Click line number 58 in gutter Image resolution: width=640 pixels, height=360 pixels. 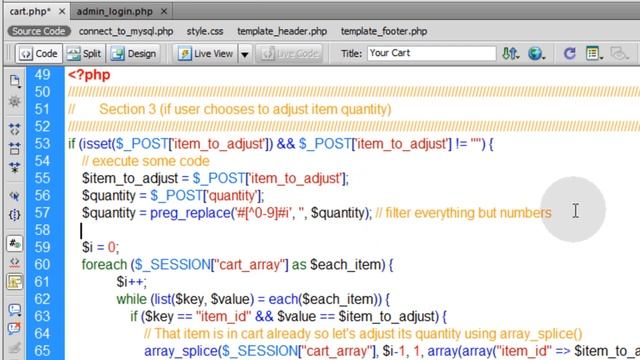coord(42,230)
